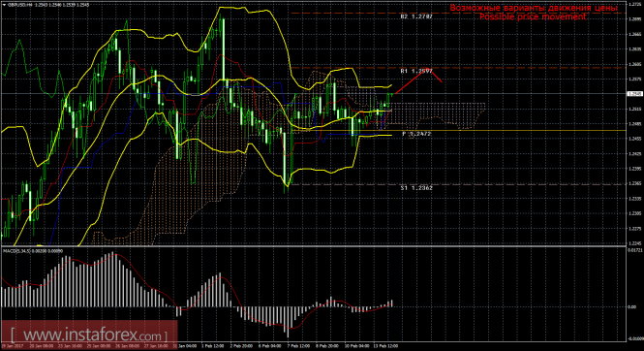Click the pivot P 1.2472 level label
The image size is (644, 351).
(416, 134)
